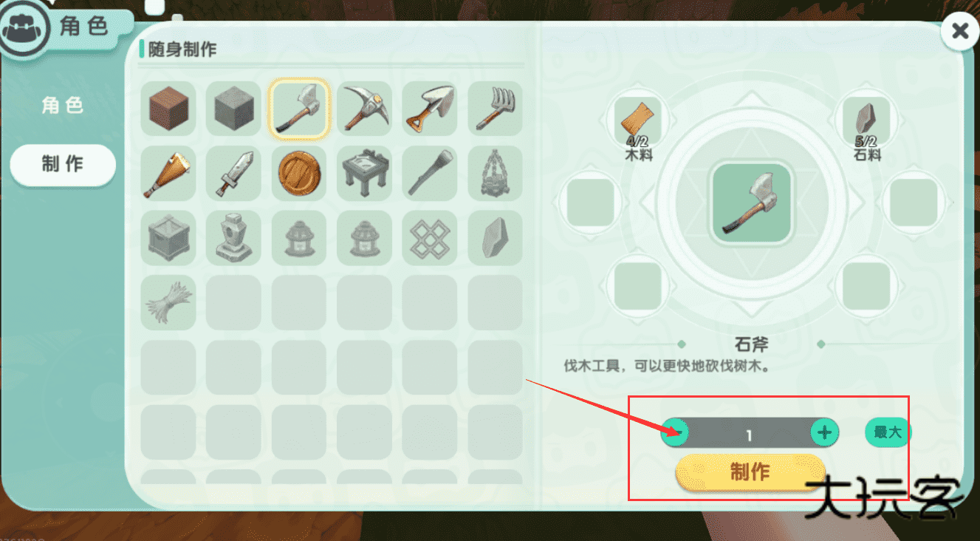980x541 pixels.
Task: Select the round wooden shield recipe
Action: [299, 174]
